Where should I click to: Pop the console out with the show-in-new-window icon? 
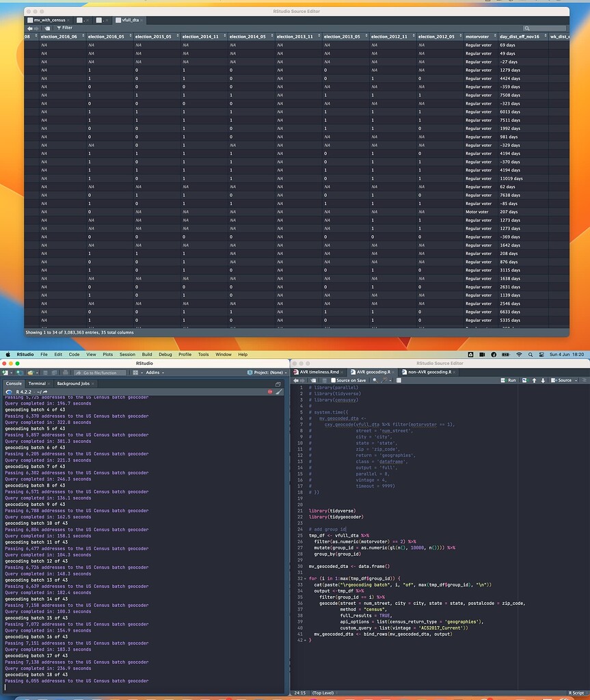(x=278, y=384)
